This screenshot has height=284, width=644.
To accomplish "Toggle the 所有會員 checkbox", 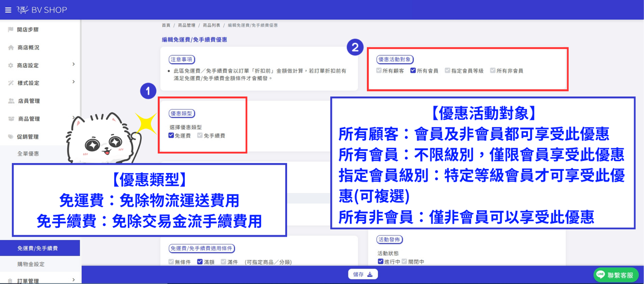I will click(413, 71).
